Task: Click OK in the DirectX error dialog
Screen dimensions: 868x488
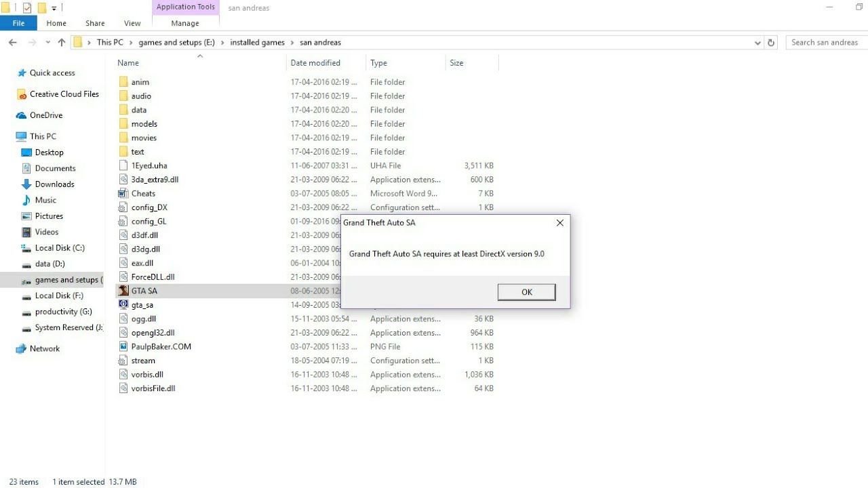Action: (x=526, y=292)
